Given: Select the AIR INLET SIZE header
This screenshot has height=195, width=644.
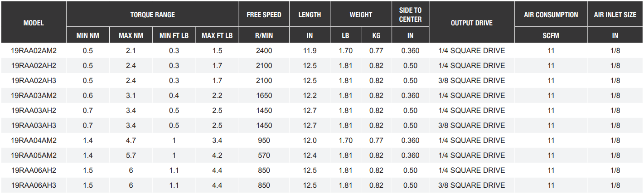Looking at the screenshot, I should point(615,15).
